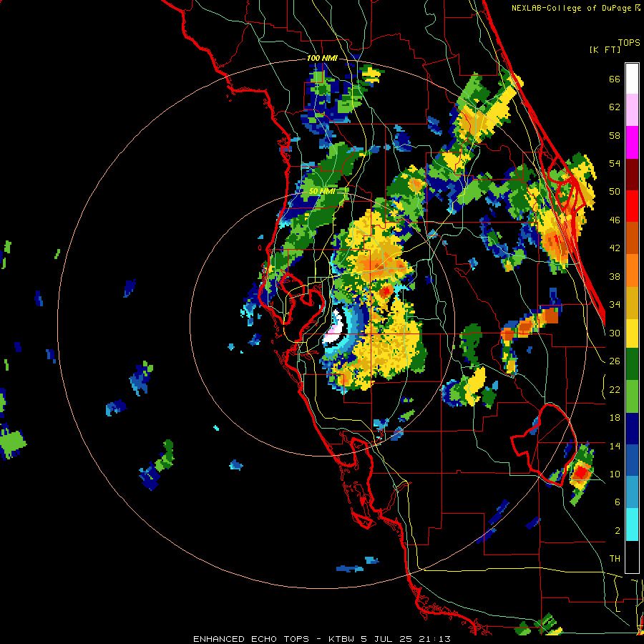Select the legend value 10

point(615,474)
